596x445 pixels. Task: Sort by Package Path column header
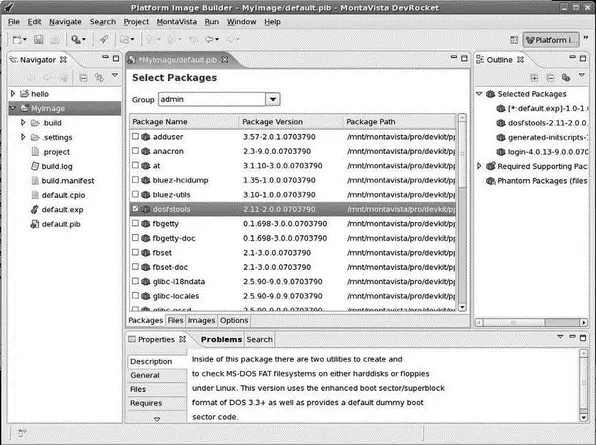pos(399,122)
